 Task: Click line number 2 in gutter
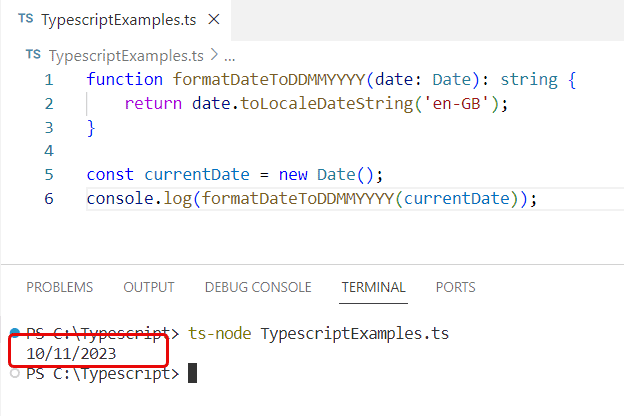click(x=49, y=104)
